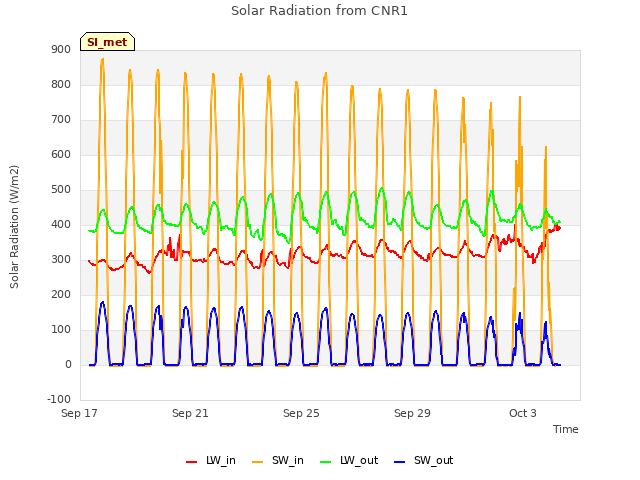The image size is (640, 480).
Task: Click the 700 y-axis tick label
Action: (61, 120)
